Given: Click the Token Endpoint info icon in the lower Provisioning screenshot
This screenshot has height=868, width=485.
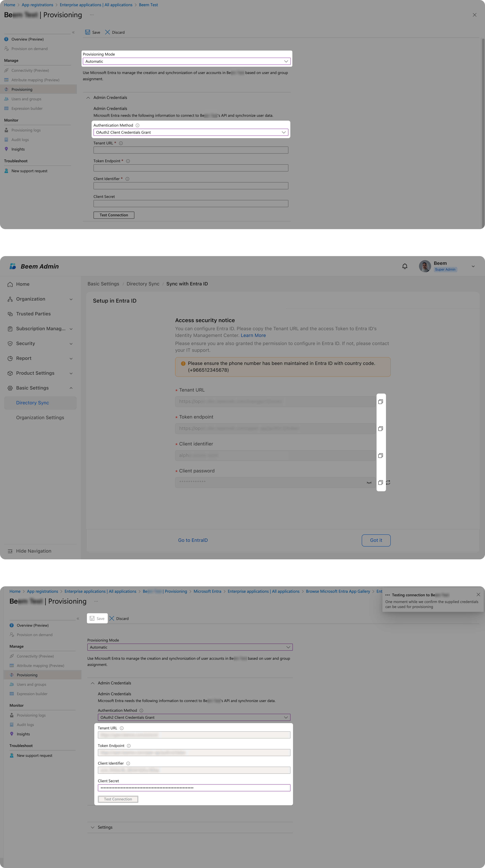Looking at the screenshot, I should [x=129, y=746].
